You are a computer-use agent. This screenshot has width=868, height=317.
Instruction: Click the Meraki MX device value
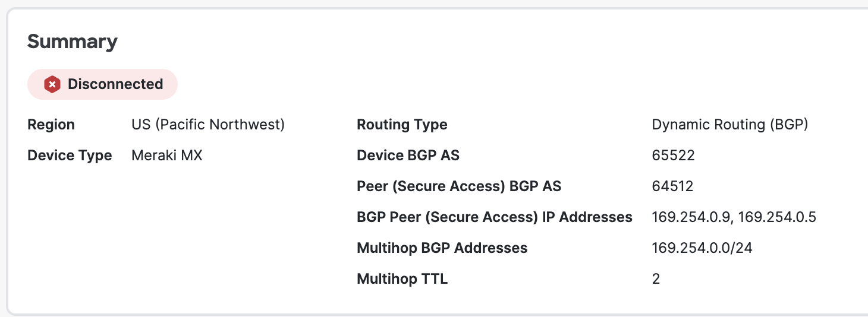pyautogui.click(x=167, y=156)
